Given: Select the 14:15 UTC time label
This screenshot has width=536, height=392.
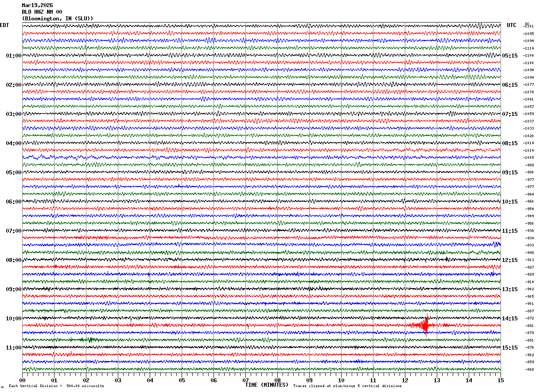Looking at the screenshot, I should point(509,319).
